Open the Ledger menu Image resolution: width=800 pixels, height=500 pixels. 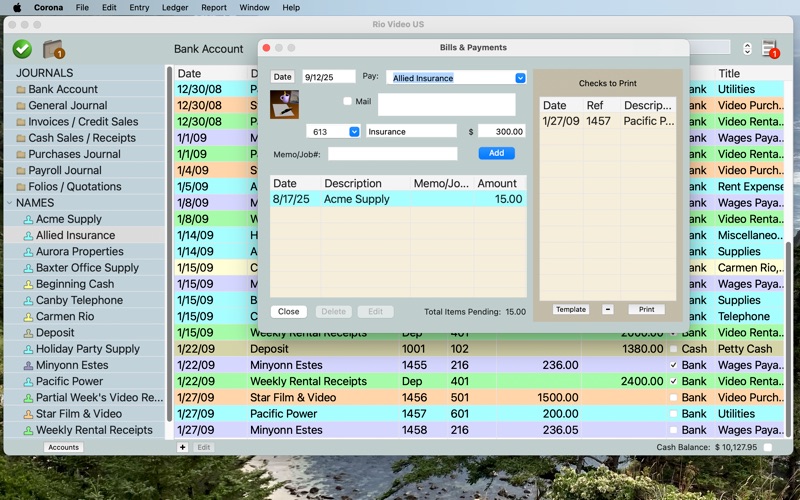pyautogui.click(x=175, y=7)
